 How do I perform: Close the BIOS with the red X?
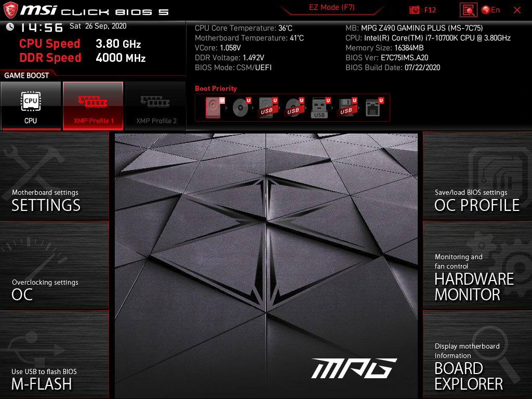pyautogui.click(x=517, y=10)
